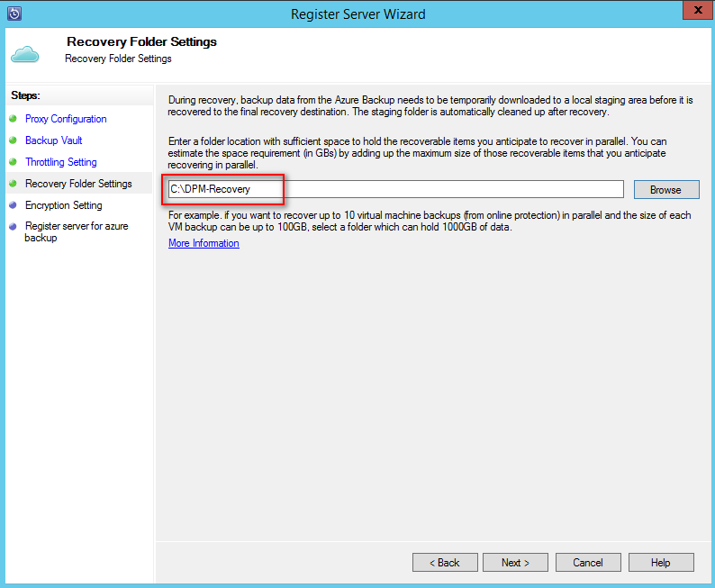Viewport: 715px width, 588px height.
Task: Cancel the Register Server Wizard
Action: (x=588, y=563)
